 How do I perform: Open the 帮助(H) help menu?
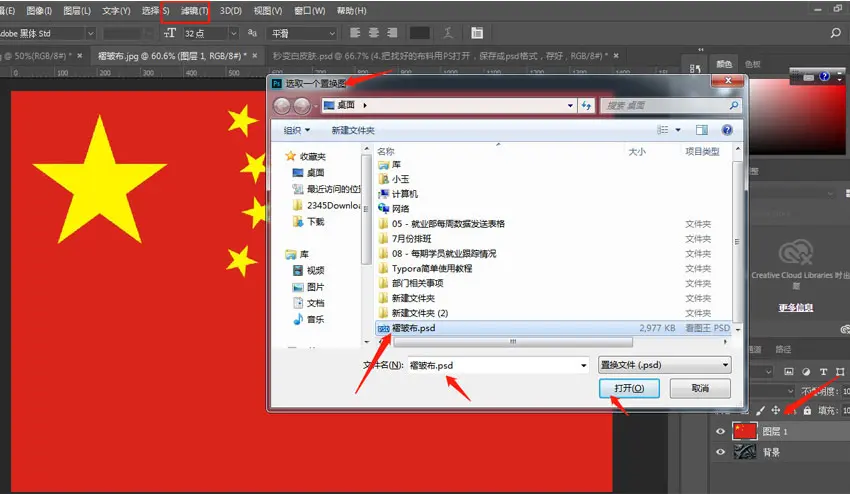point(351,11)
